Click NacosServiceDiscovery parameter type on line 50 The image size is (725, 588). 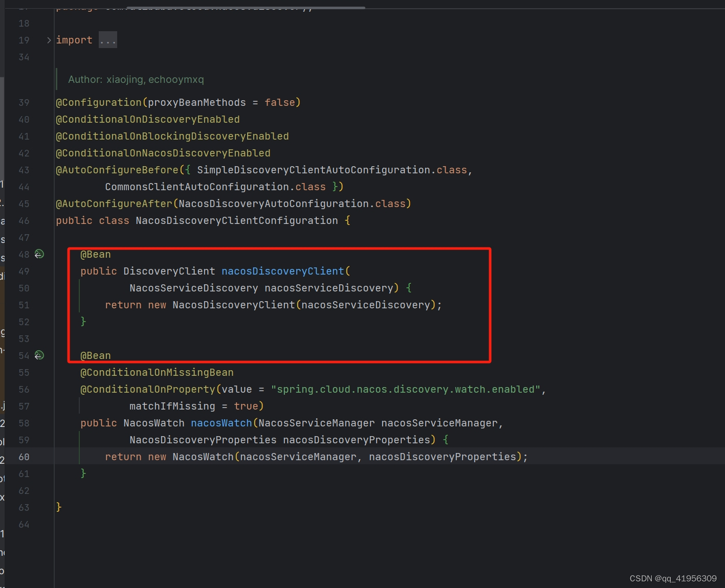click(194, 288)
